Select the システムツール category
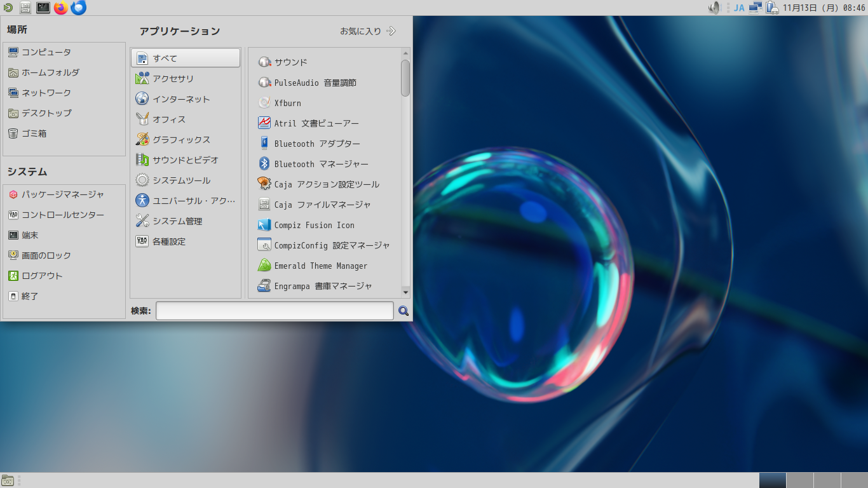 (186, 180)
